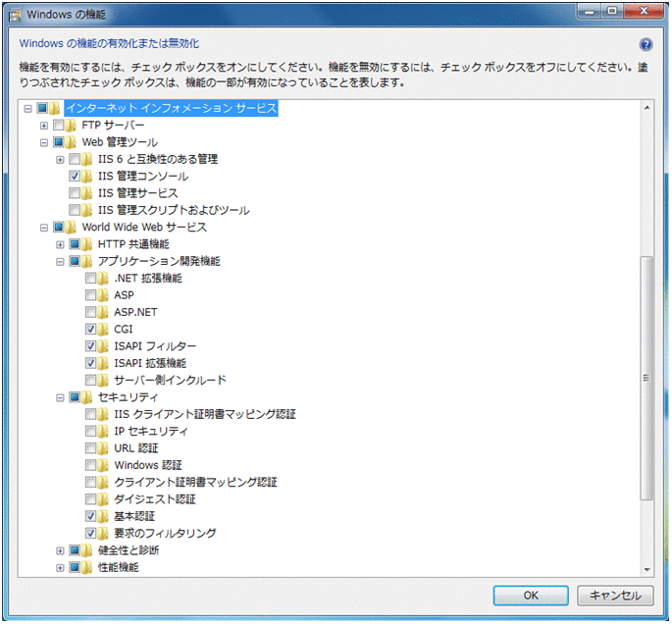
Task: Toggle the Web 管理ツール checkbox
Action: pyautogui.click(x=58, y=142)
